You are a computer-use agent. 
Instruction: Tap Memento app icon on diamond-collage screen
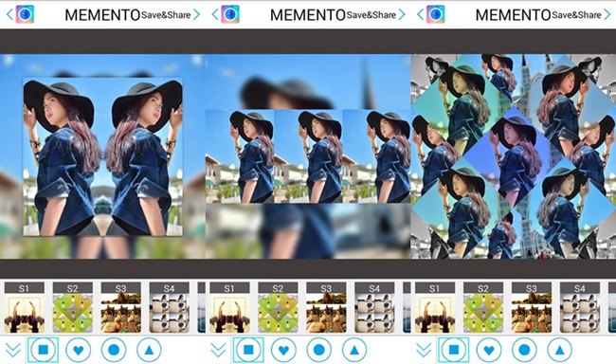coord(436,14)
